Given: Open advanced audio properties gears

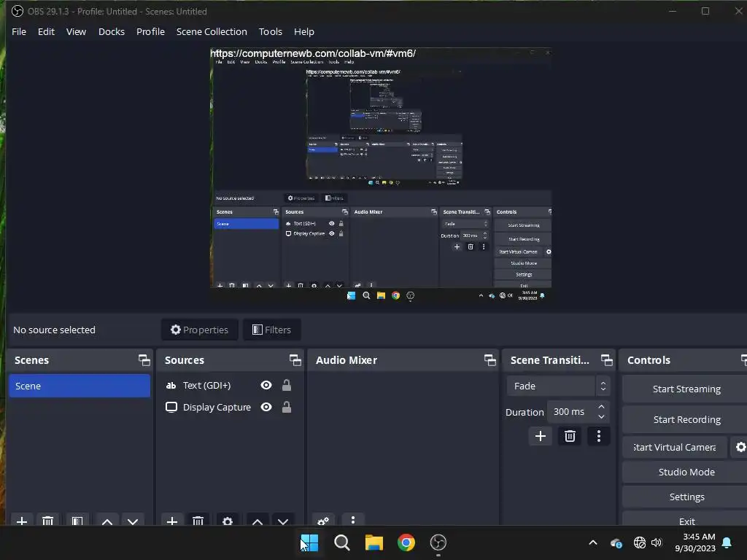Looking at the screenshot, I should (323, 521).
